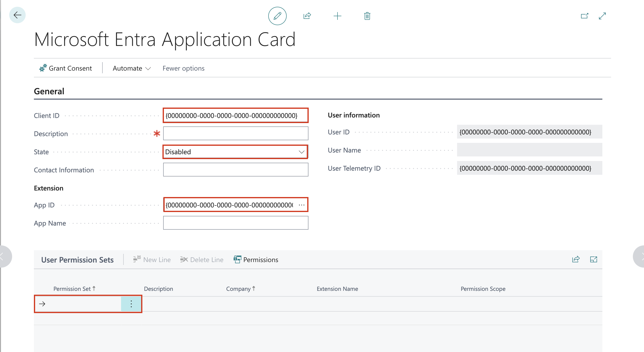The width and height of the screenshot is (644, 352).
Task: Navigate back using the back arrow
Action: pyautogui.click(x=17, y=15)
